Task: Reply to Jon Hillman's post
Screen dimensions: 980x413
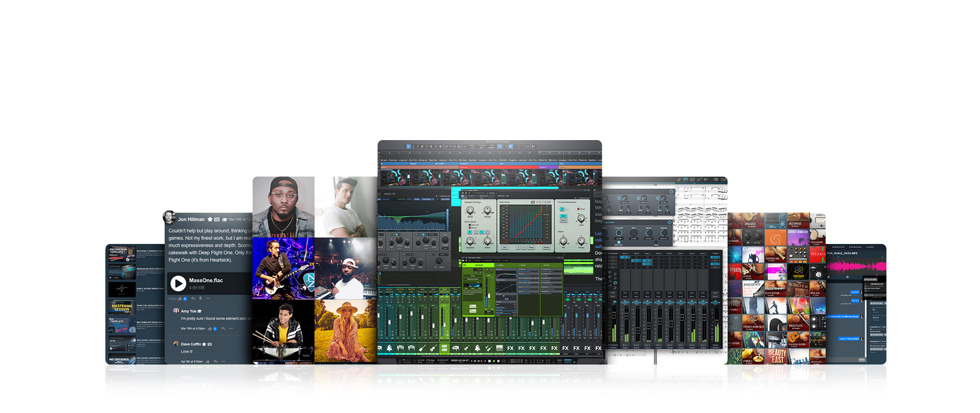Action: point(193,298)
